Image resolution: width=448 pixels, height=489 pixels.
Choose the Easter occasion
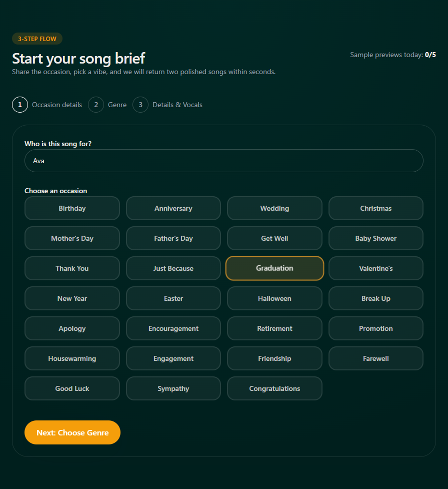(x=173, y=298)
